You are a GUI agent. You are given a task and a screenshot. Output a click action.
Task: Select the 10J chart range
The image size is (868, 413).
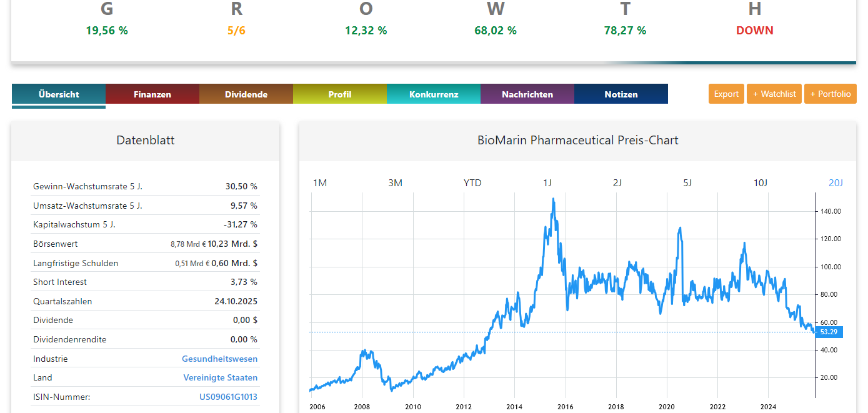pyautogui.click(x=760, y=182)
